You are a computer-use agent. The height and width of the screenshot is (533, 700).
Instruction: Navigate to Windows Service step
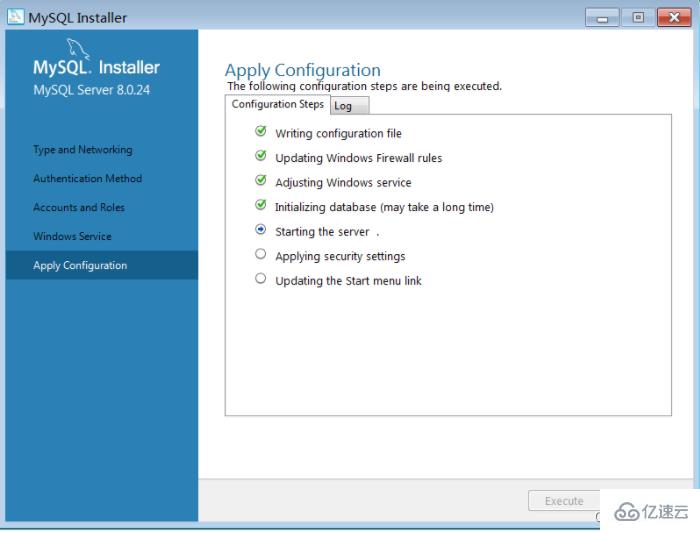[72, 237]
